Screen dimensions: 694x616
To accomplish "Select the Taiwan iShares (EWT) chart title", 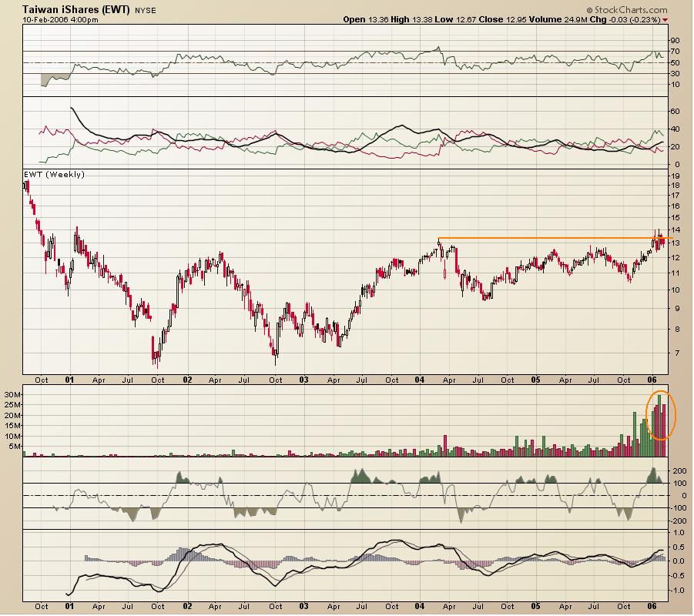I will pyautogui.click(x=76, y=9).
